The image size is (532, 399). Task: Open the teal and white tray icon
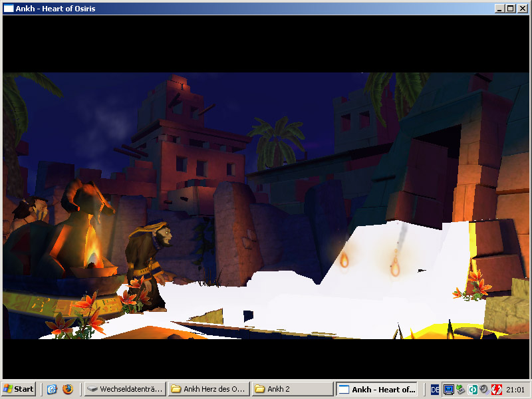click(473, 390)
